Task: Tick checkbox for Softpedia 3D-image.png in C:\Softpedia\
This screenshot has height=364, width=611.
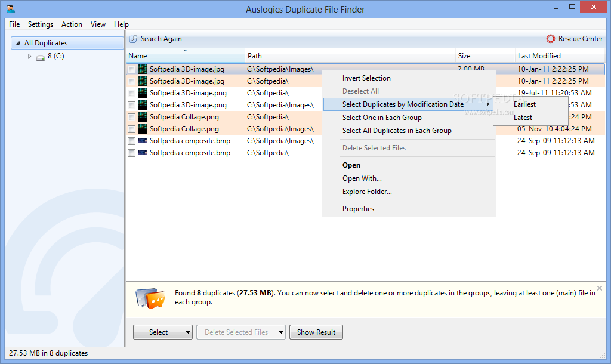Action: pos(132,94)
